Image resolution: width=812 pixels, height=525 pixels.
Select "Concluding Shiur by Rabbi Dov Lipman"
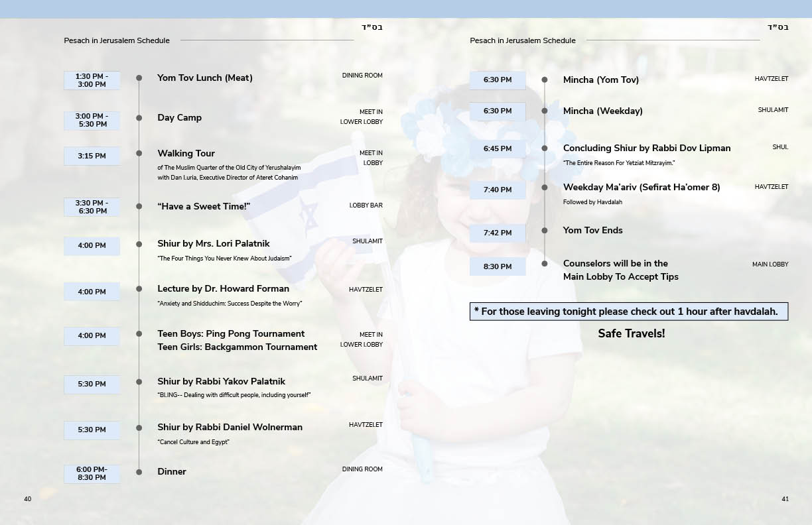point(647,148)
